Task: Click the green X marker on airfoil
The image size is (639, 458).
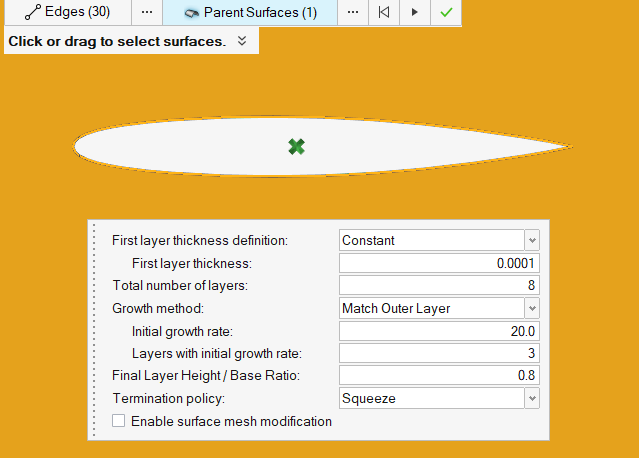Action: pyautogui.click(x=296, y=147)
